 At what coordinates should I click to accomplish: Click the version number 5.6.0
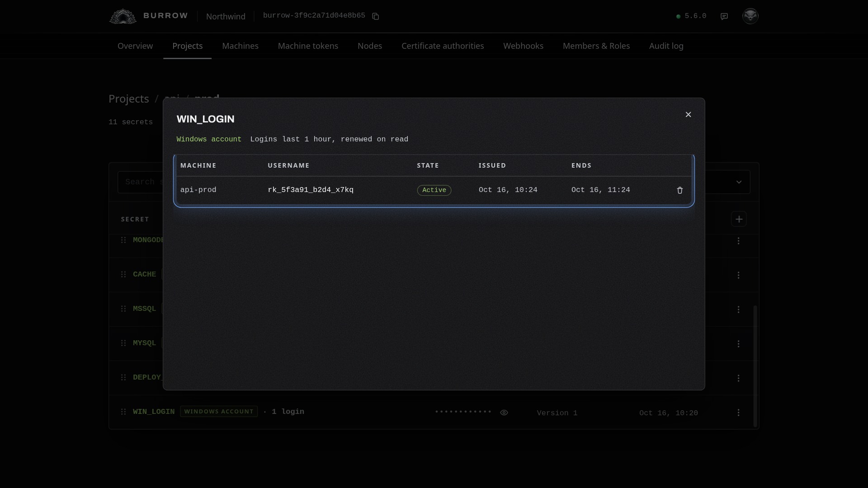tap(695, 16)
